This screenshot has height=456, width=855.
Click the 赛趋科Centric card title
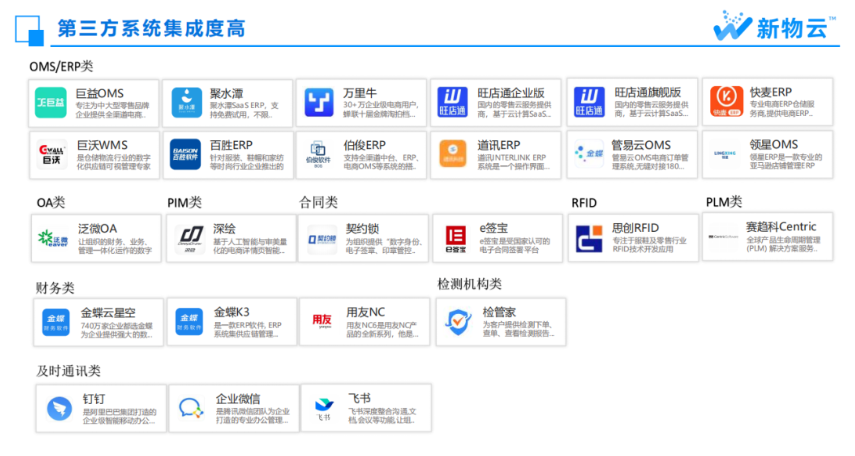tap(781, 226)
